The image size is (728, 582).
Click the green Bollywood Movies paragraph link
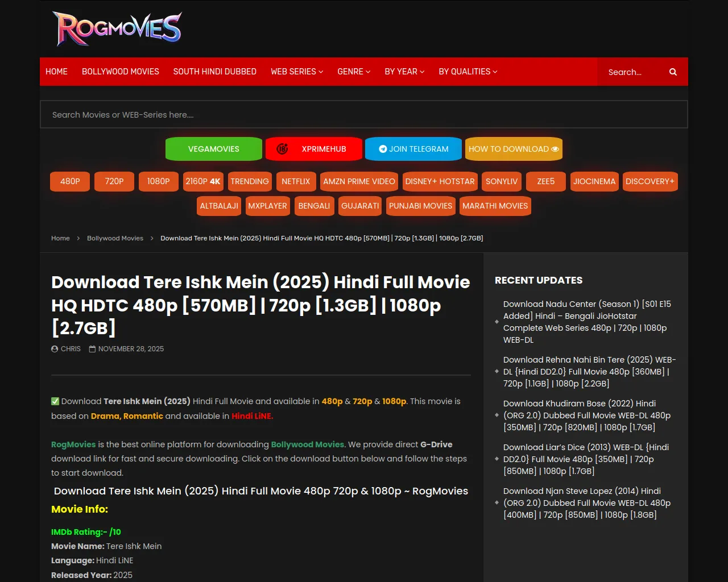(308, 444)
